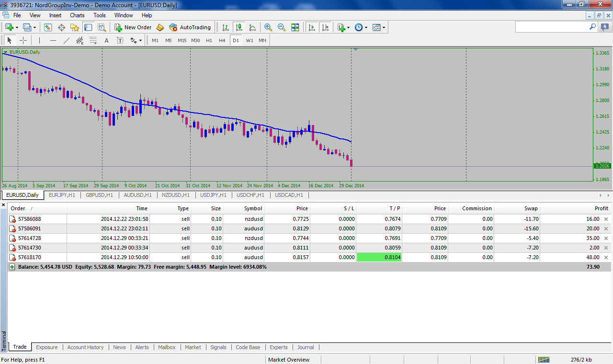Open the Charts menu
Viewport: 613px width, 364px height.
[x=77, y=15]
